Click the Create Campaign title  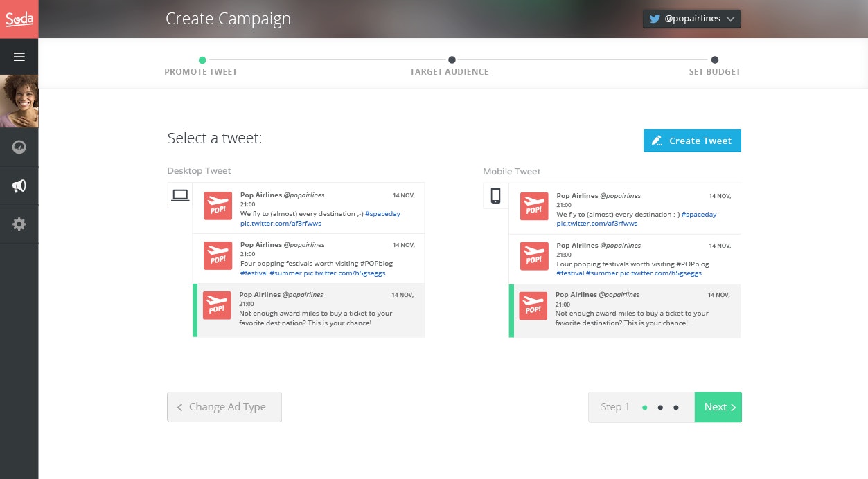pyautogui.click(x=228, y=19)
